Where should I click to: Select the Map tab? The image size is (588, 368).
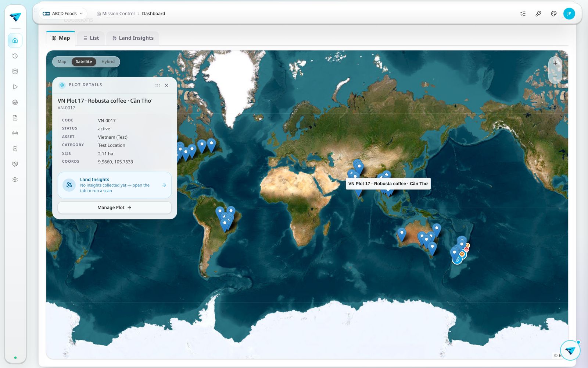61,38
